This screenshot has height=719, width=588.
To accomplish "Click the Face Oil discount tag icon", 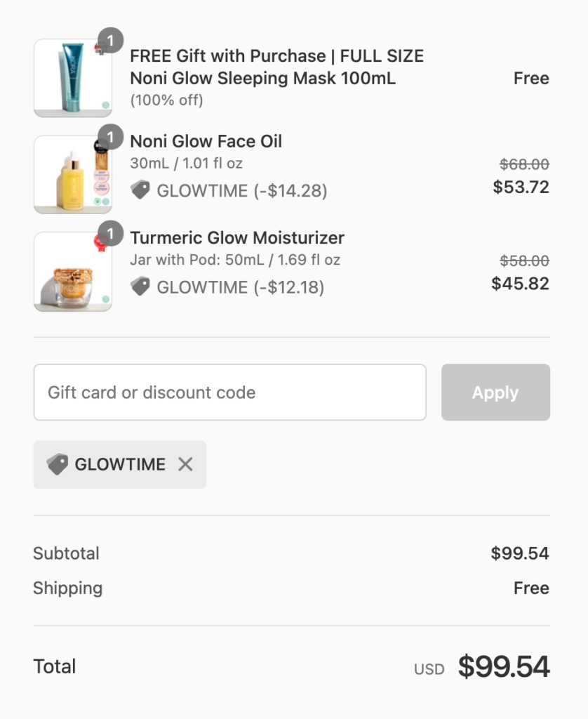I will [x=140, y=190].
